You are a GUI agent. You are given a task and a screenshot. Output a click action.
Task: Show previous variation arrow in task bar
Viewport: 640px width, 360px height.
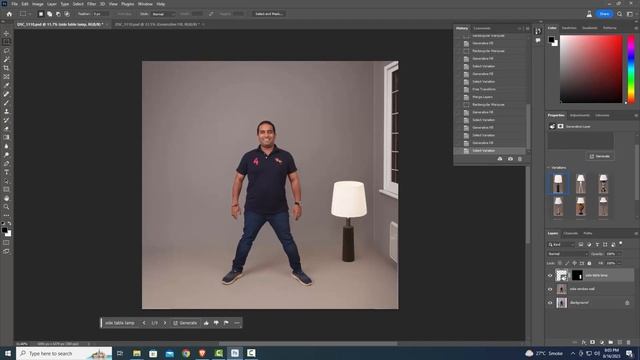point(144,323)
